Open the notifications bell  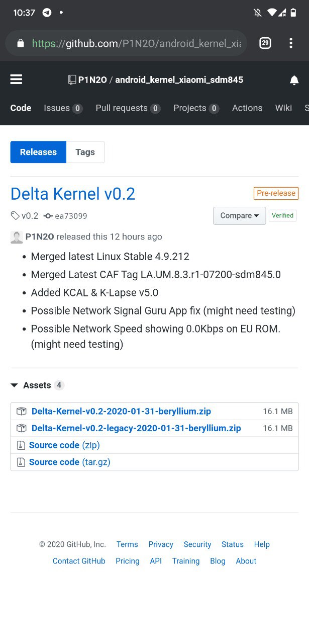tap(294, 80)
